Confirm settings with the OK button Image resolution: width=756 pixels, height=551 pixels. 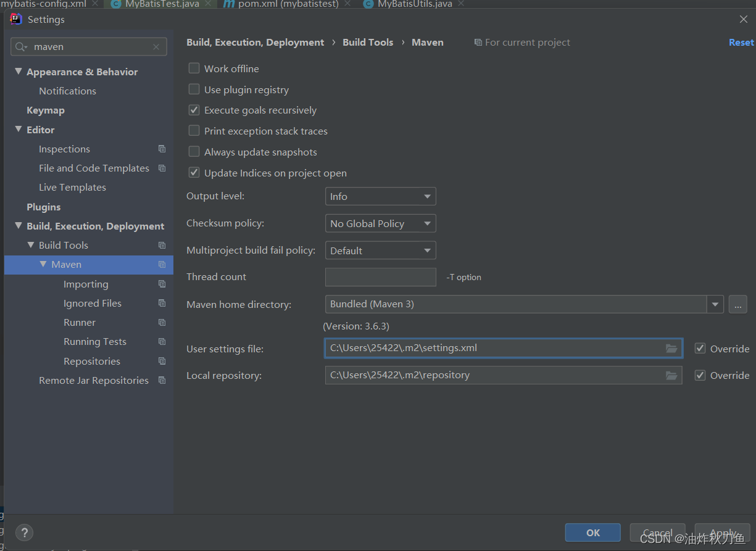click(592, 532)
